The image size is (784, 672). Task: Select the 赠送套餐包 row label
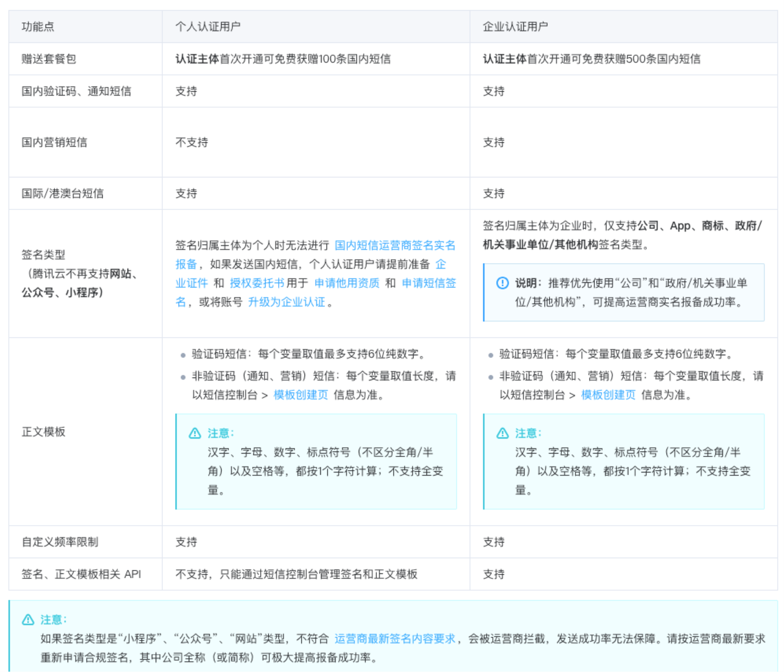pyautogui.click(x=49, y=59)
